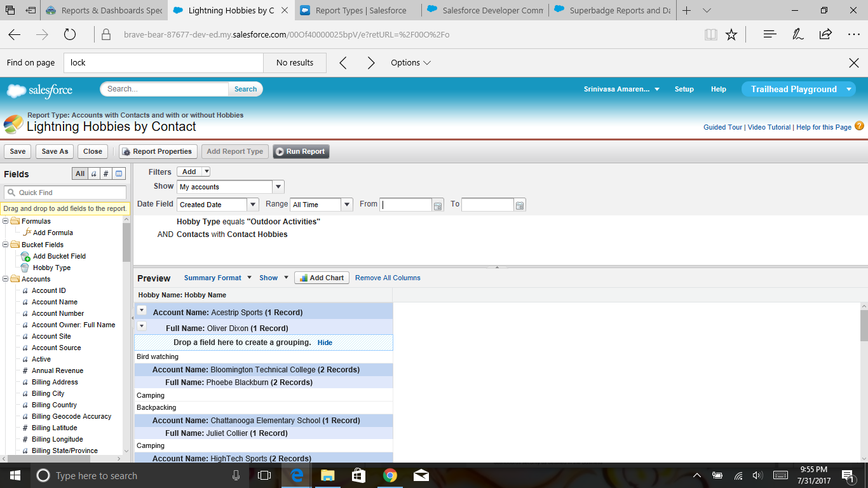Collapse the Bucket Fields folder
Screen dimensions: 868x488
coord(6,245)
